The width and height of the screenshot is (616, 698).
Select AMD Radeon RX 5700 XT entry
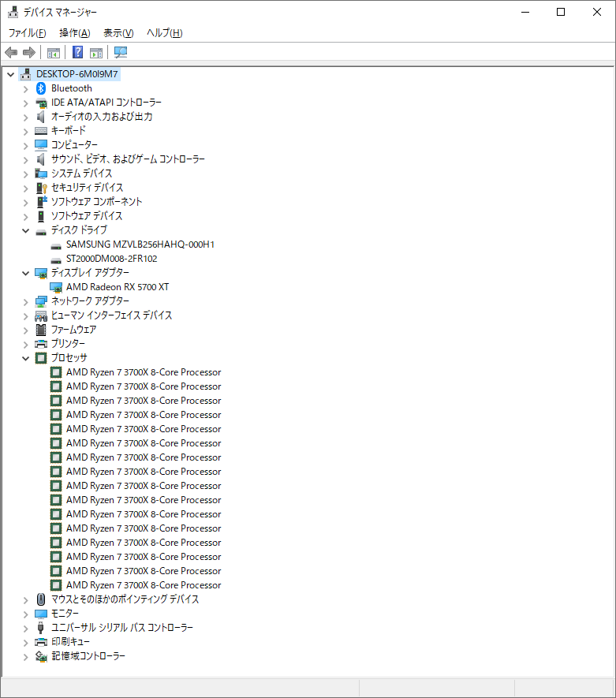coord(118,287)
